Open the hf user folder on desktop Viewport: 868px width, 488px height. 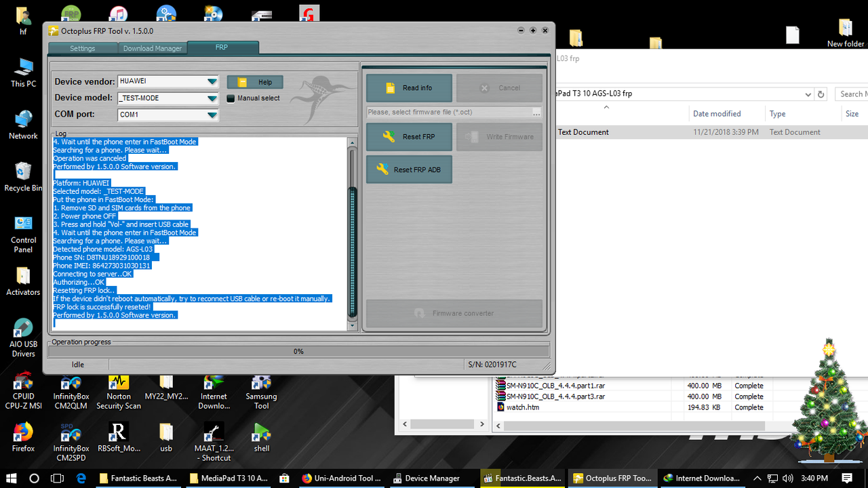coord(23,19)
